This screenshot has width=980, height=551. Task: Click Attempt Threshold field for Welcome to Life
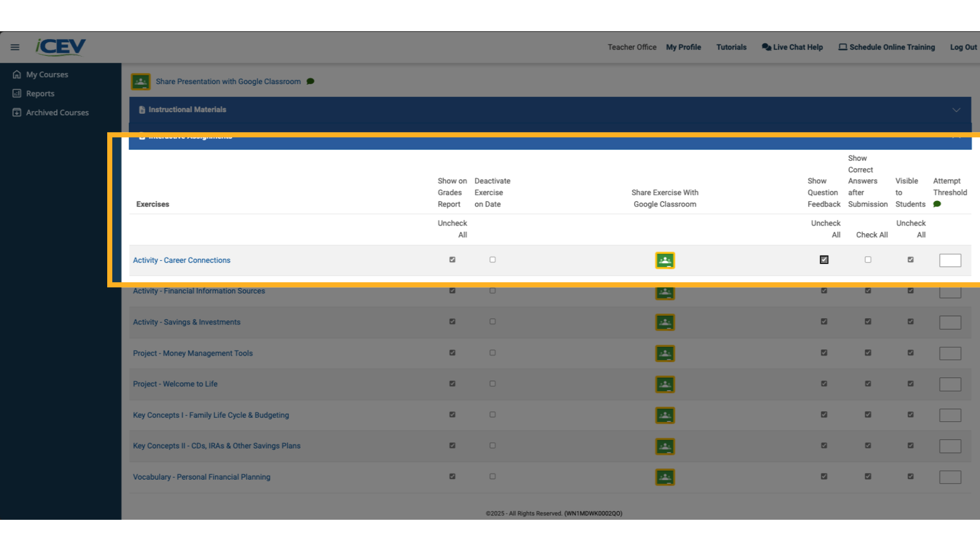(950, 384)
